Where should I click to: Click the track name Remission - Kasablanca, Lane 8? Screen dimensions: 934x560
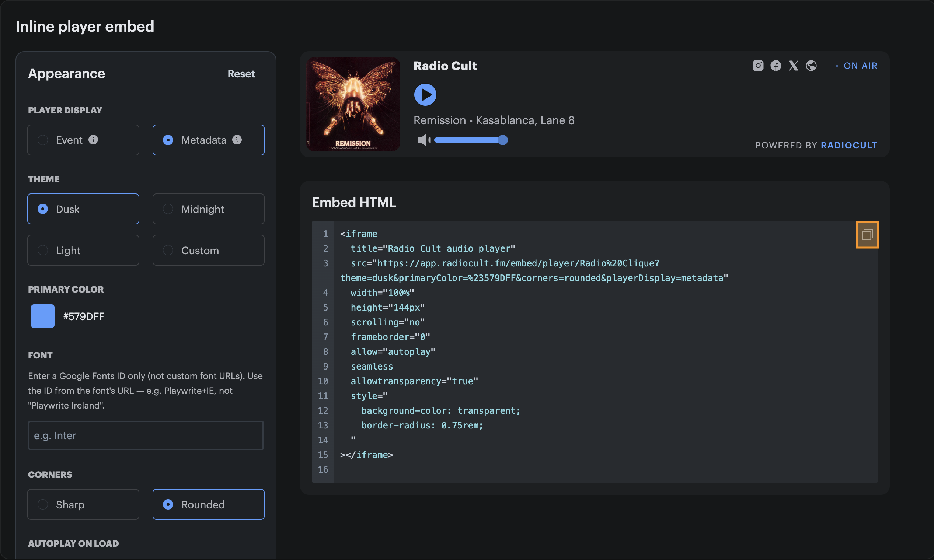[x=494, y=120]
